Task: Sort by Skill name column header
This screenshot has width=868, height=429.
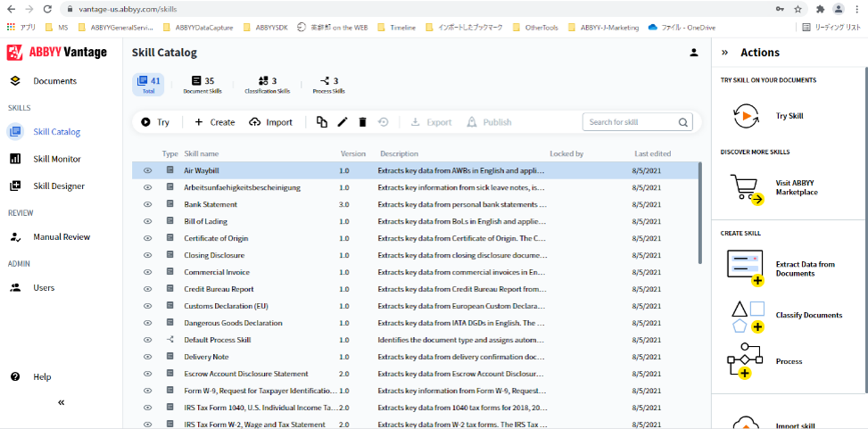Action: coord(202,153)
